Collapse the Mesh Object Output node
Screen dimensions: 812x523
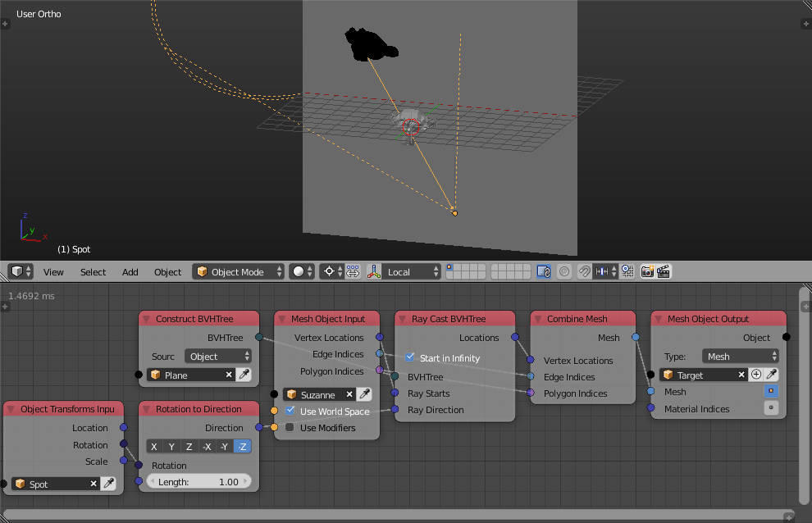[658, 319]
